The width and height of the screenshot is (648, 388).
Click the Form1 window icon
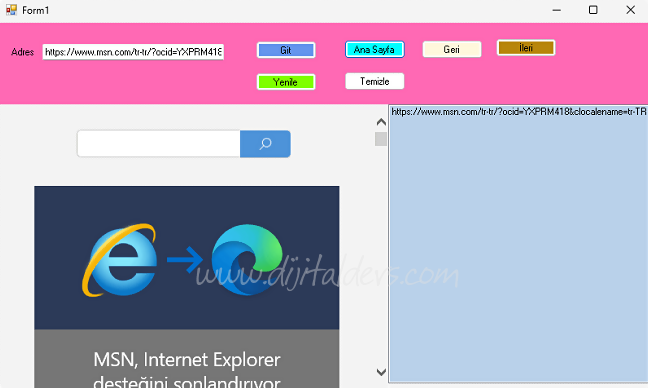tap(11, 10)
